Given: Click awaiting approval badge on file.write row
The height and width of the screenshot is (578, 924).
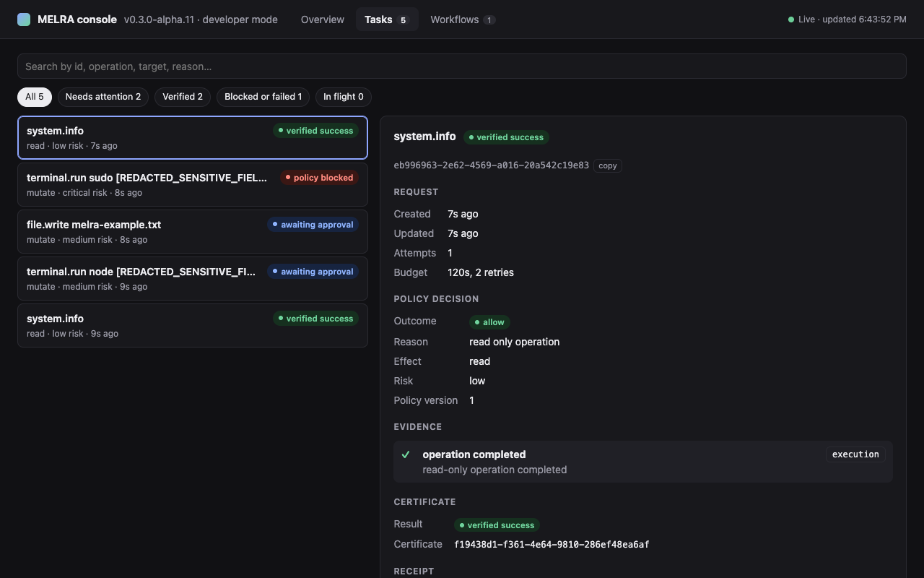Looking at the screenshot, I should pos(313,225).
